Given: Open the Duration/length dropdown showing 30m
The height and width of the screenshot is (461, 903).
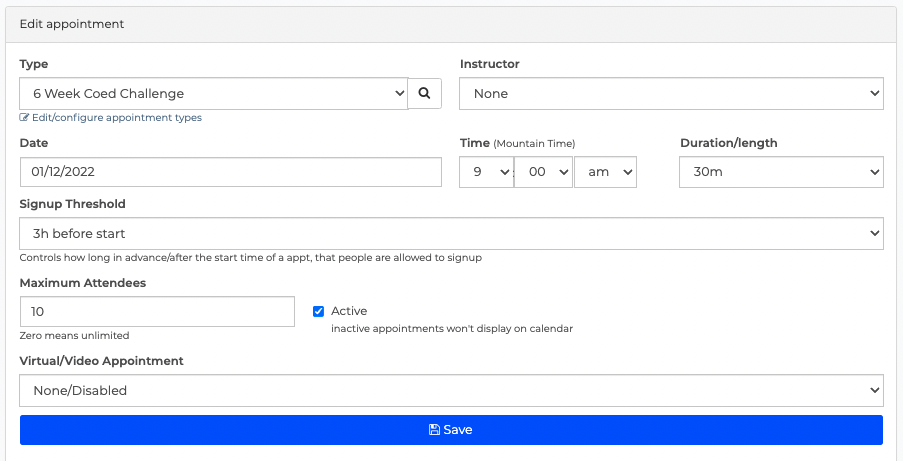Looking at the screenshot, I should [781, 172].
